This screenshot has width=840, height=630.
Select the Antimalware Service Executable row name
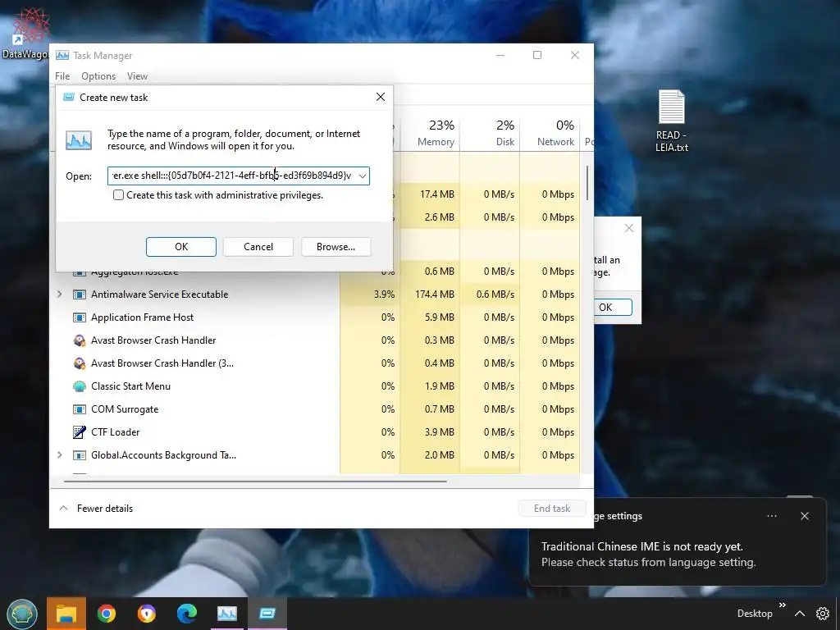(160, 294)
